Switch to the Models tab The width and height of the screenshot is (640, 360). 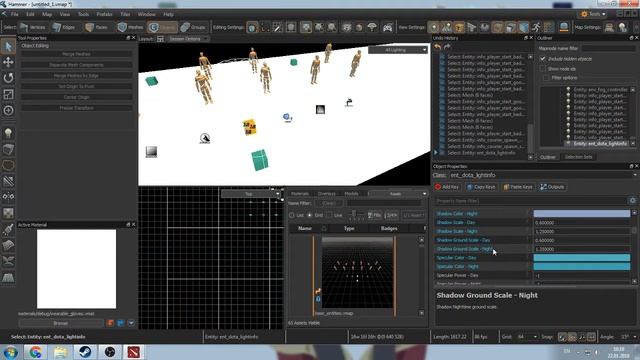coord(351,194)
